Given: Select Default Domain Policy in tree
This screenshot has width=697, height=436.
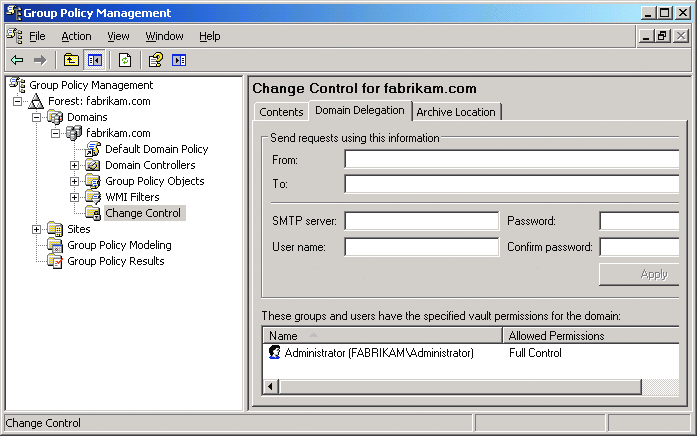Looking at the screenshot, I should [x=156, y=149].
